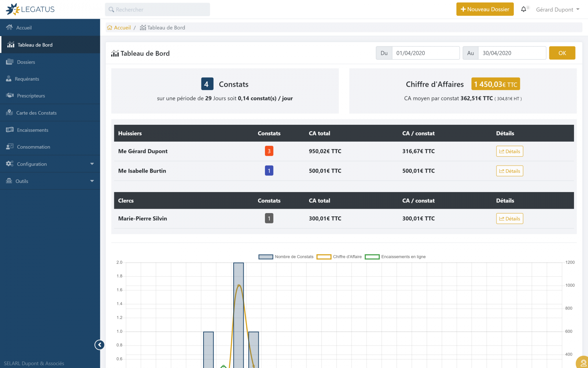The height and width of the screenshot is (368, 588).
Task: Click the orange badge 3 for Gérard Dupont
Action: point(269,151)
